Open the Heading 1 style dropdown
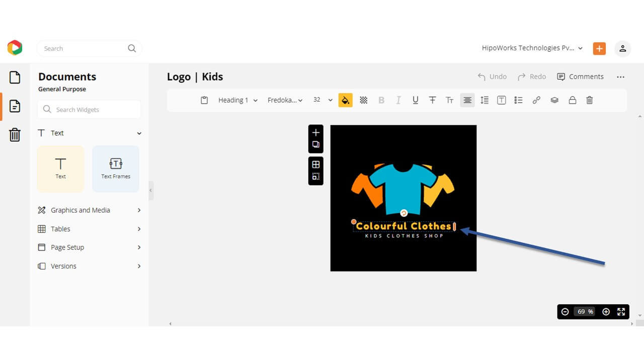Image resolution: width=644 pixels, height=362 pixels. [237, 100]
